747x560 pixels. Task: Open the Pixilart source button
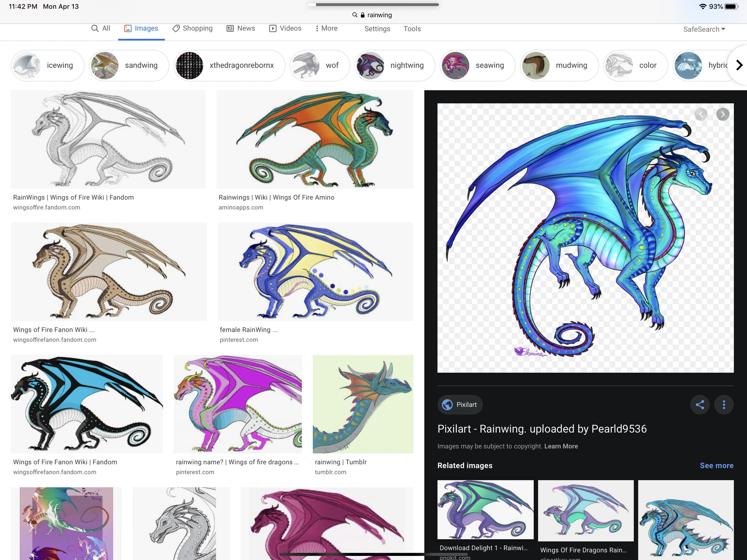tap(460, 405)
